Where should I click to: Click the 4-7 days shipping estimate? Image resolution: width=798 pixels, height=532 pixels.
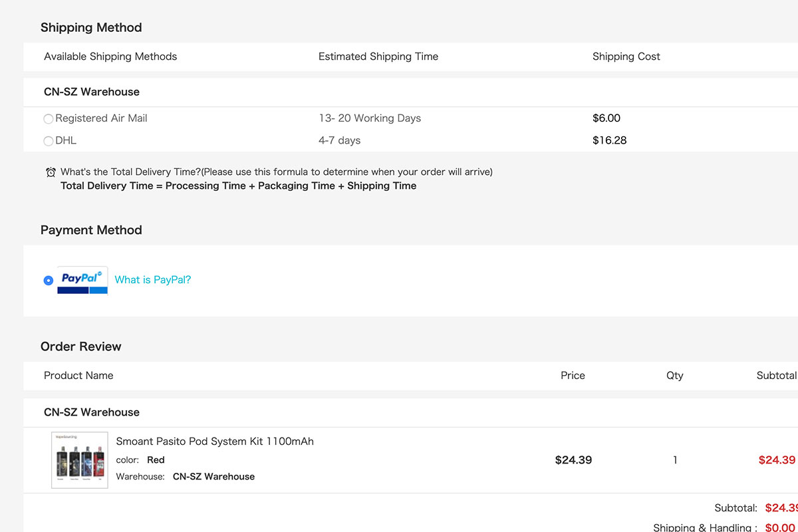pyautogui.click(x=340, y=140)
